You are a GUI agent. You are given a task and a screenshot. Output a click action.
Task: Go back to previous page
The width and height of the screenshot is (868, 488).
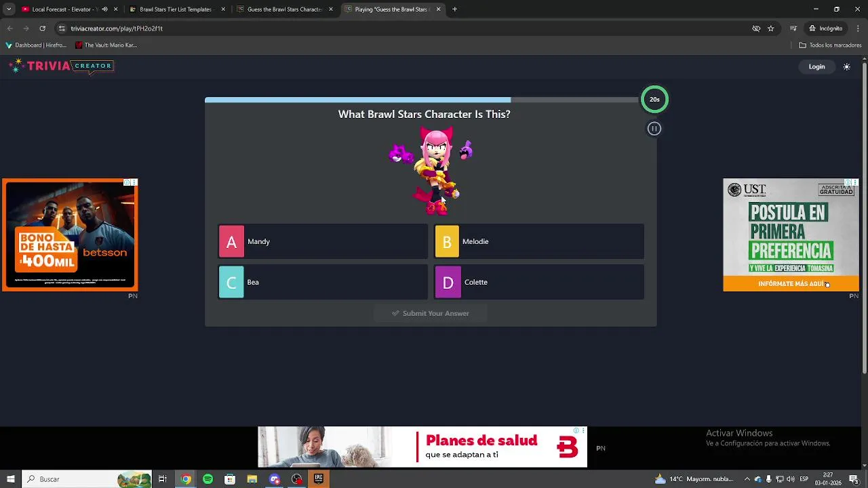click(x=9, y=28)
